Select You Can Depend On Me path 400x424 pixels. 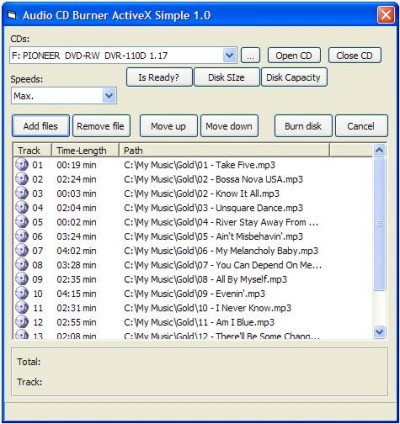pyautogui.click(x=223, y=265)
